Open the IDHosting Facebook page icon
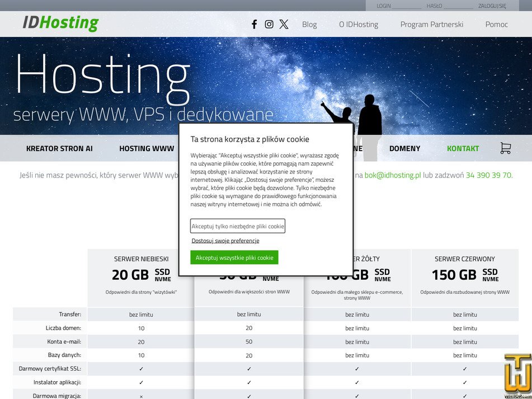The height and width of the screenshot is (399, 532). coord(254,24)
